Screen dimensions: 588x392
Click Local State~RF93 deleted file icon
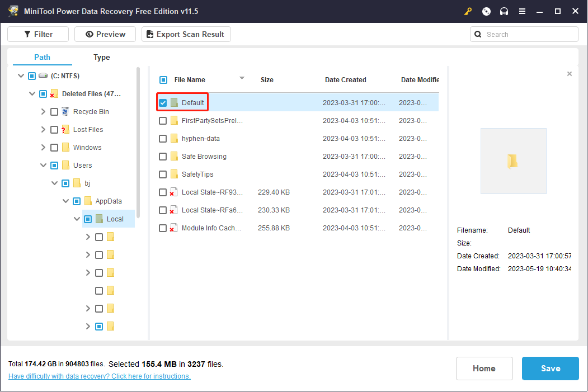pos(173,192)
